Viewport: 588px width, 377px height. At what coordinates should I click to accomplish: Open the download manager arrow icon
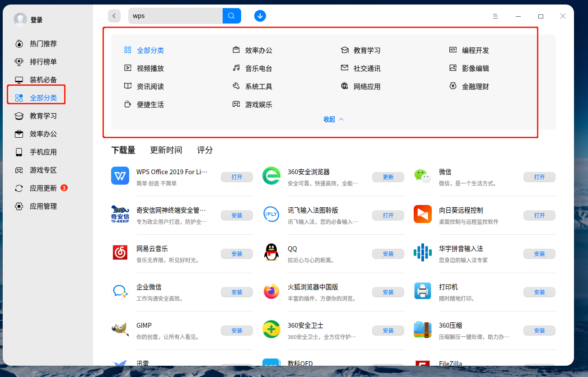point(260,16)
